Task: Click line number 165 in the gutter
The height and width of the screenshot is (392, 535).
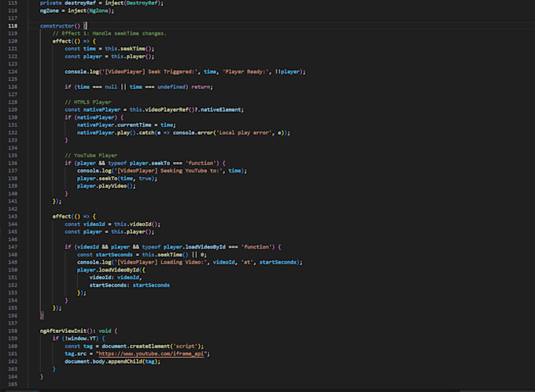Action: [x=13, y=384]
